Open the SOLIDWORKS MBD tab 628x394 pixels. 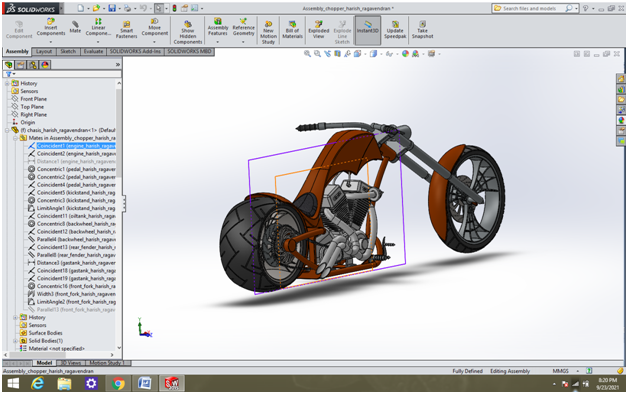coord(189,51)
